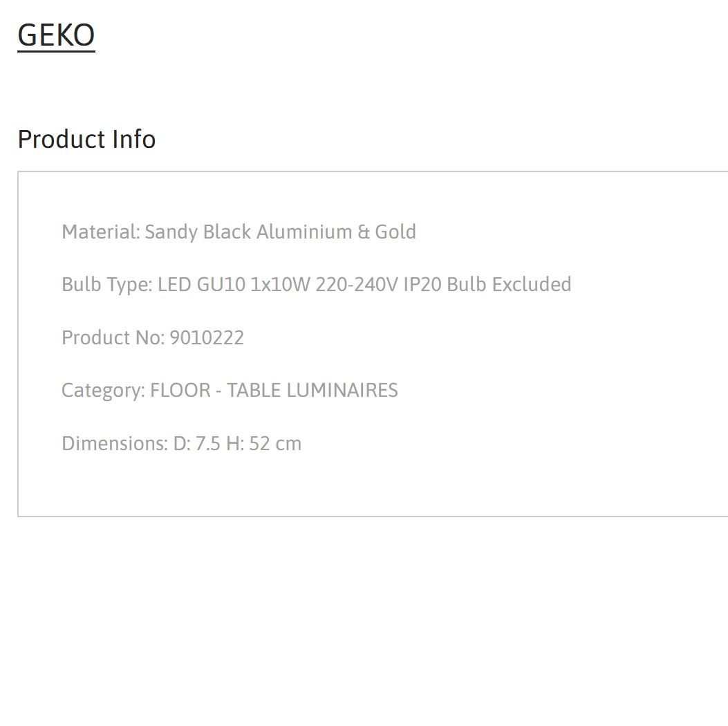Click the word Gold in Material line
The image size is (728, 726).
[x=395, y=232]
